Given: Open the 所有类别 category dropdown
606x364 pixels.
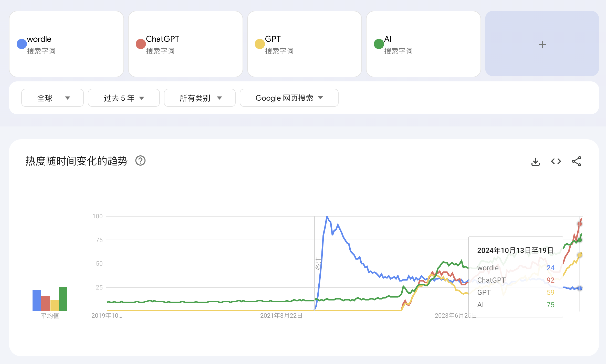Looking at the screenshot, I should [x=200, y=98].
